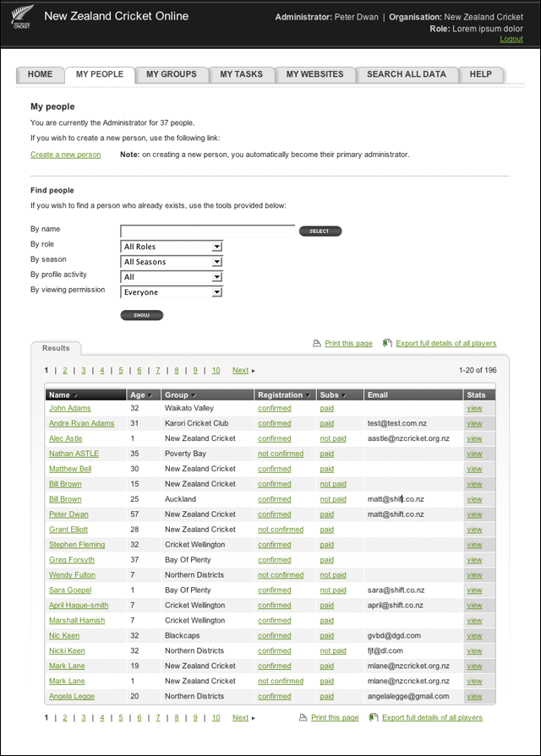Image resolution: width=541 pixels, height=756 pixels.
Task: Sort results by the Name column arrow
Action: [x=75, y=395]
